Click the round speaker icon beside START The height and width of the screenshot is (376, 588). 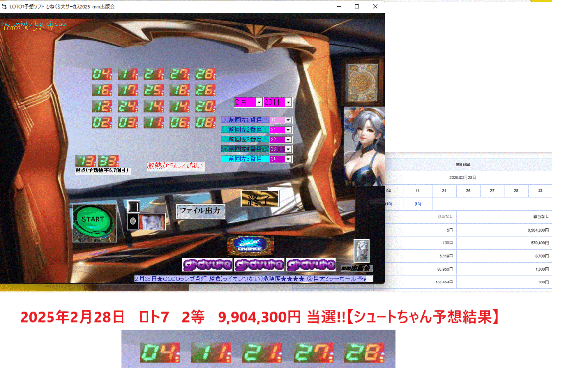(x=133, y=222)
